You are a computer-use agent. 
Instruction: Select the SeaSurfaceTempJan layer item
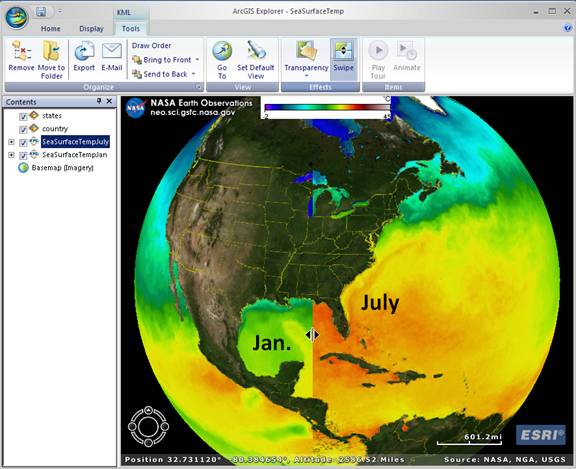75,155
